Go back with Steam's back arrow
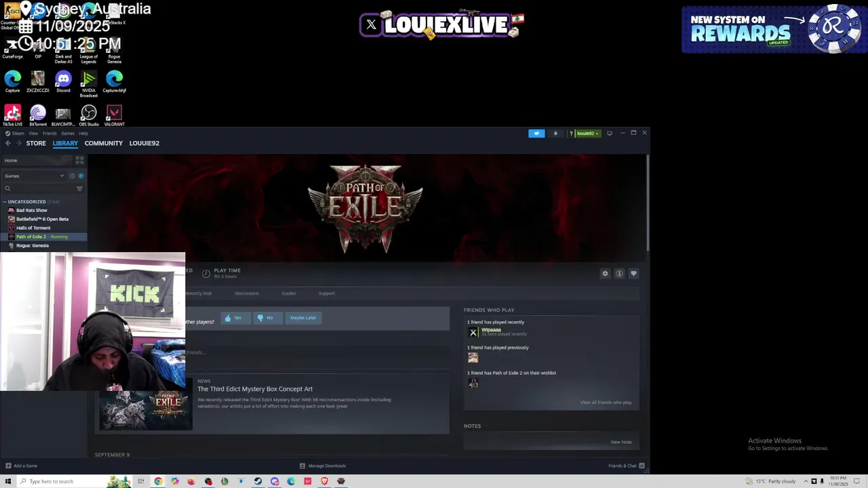 coord(8,143)
